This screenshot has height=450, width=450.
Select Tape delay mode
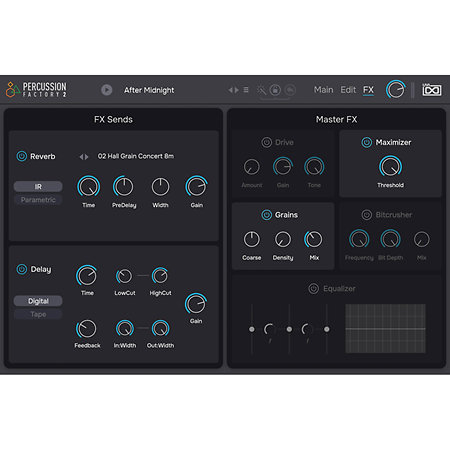38,314
